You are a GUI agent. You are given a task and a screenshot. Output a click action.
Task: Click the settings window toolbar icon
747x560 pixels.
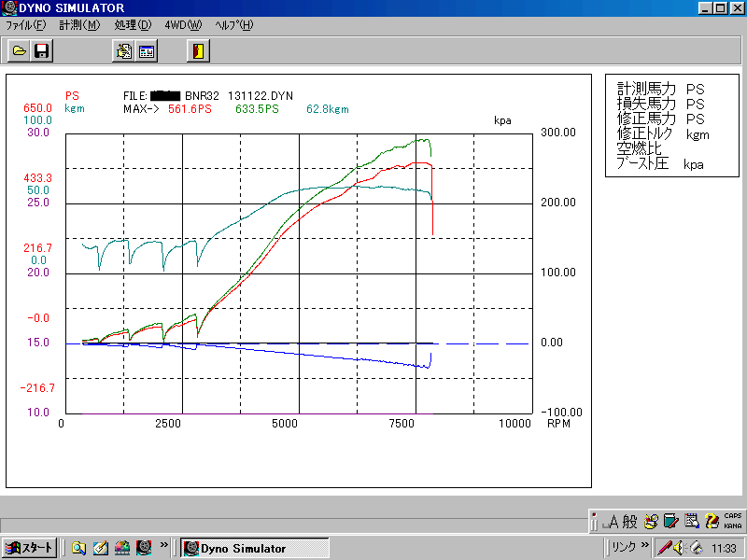(x=147, y=51)
